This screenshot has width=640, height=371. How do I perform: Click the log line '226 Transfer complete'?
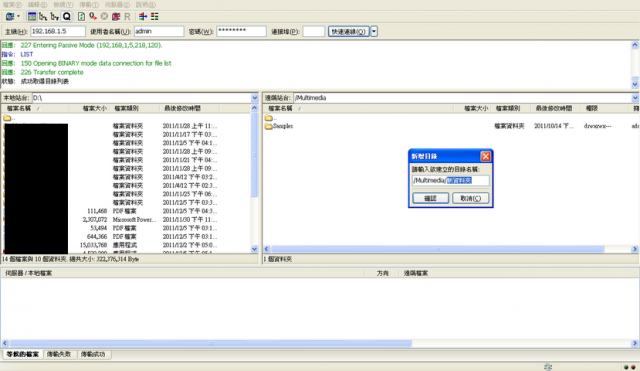tap(52, 72)
